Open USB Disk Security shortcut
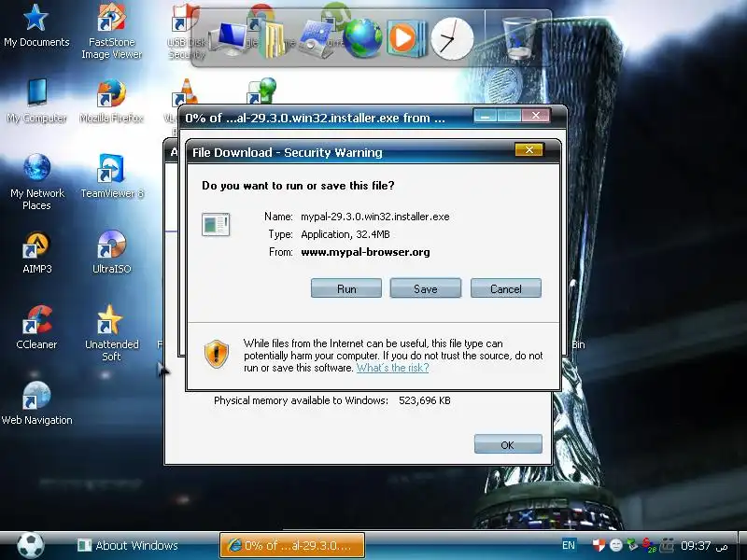 click(x=186, y=34)
